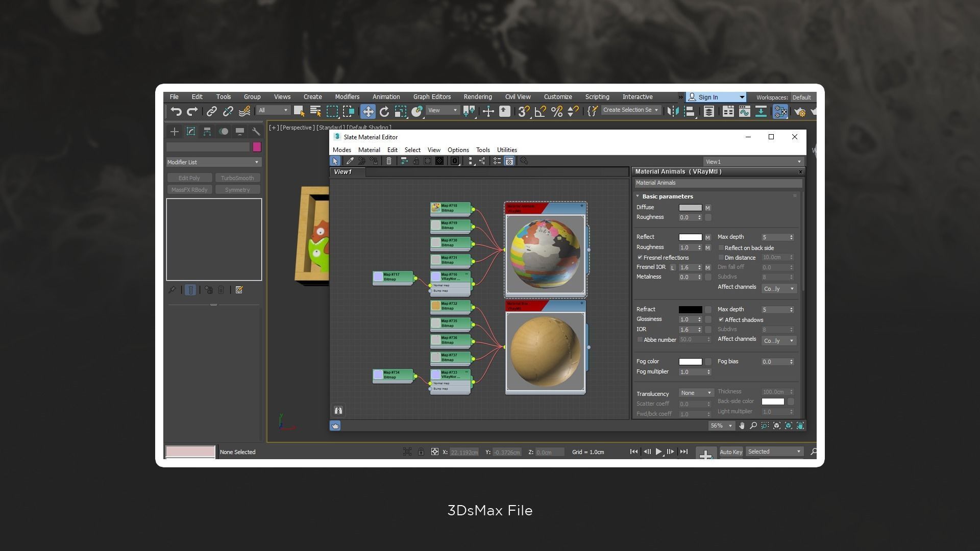
Task: Uncheck the Affect shadows option
Action: [721, 320]
